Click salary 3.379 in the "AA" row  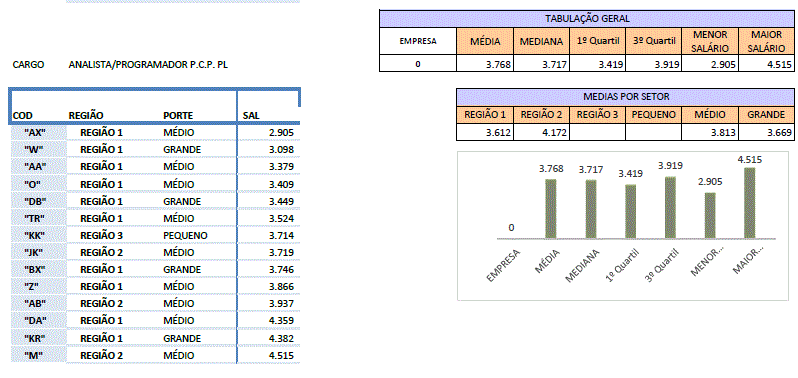click(x=281, y=167)
